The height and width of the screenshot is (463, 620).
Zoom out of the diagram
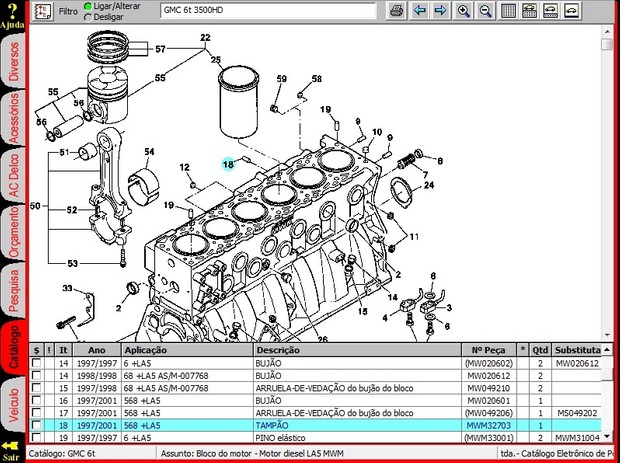click(x=485, y=10)
